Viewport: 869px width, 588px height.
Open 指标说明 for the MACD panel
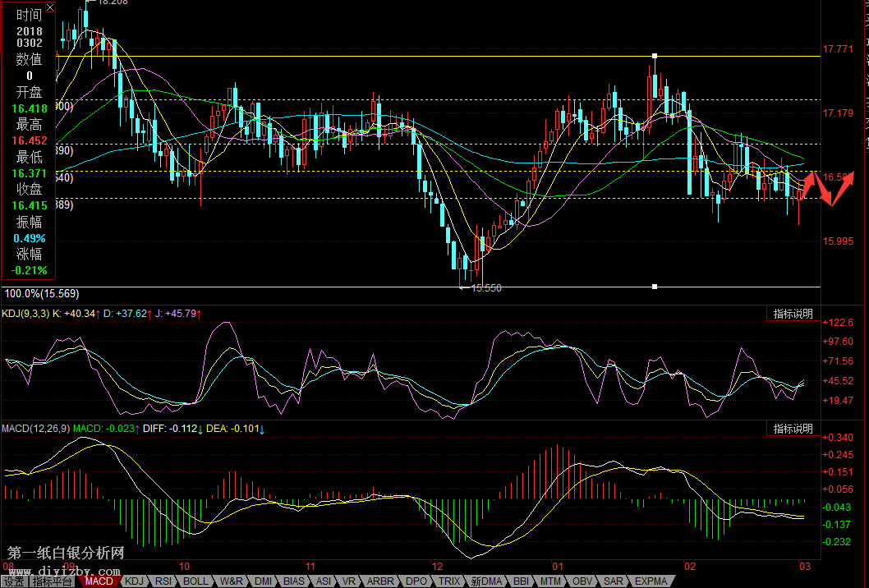(793, 429)
